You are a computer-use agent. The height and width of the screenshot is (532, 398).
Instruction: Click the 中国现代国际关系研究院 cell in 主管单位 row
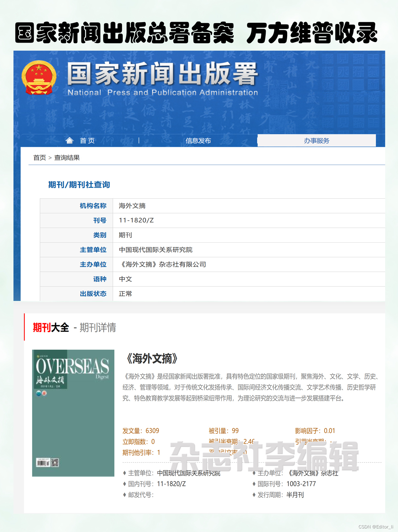(x=249, y=250)
